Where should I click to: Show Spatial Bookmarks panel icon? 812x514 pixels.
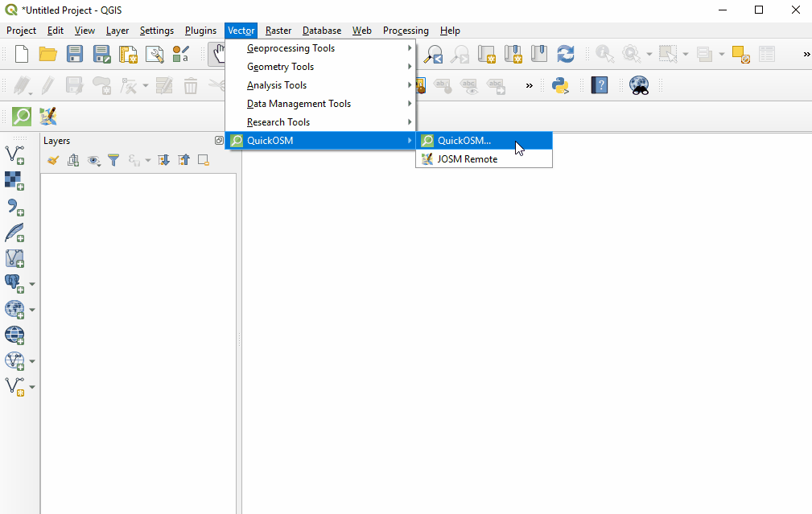tap(539, 54)
